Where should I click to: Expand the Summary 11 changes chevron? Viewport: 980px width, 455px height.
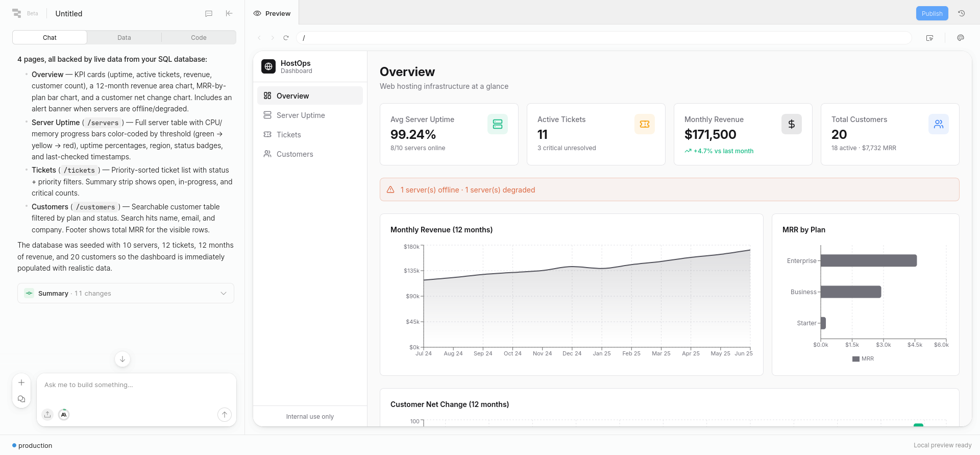224,293
